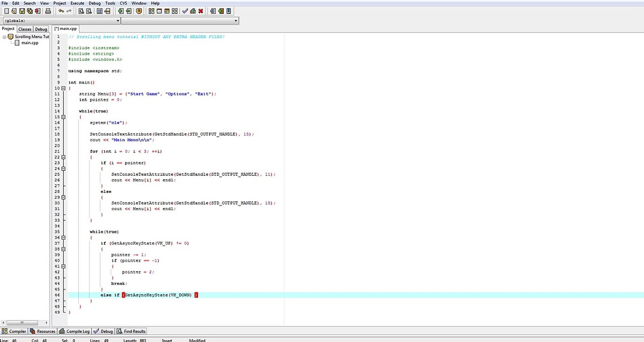Click the Find magnifier icon

[x=81, y=11]
